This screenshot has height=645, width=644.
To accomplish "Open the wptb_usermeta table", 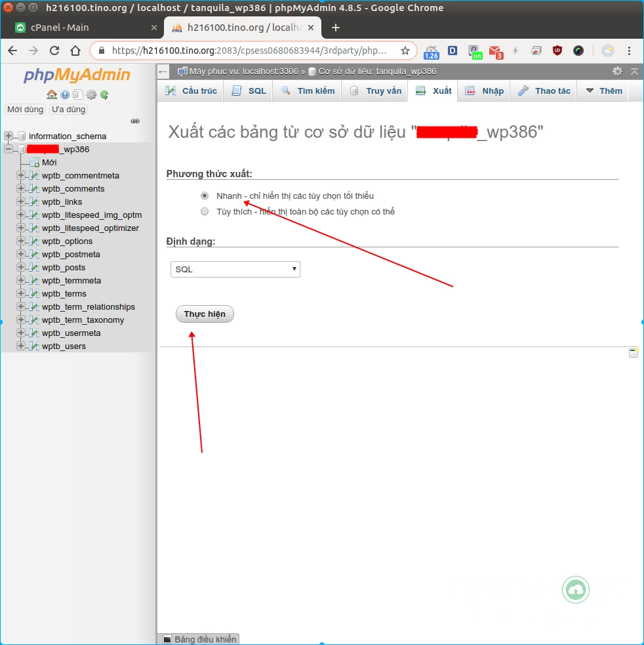I will 71,333.
